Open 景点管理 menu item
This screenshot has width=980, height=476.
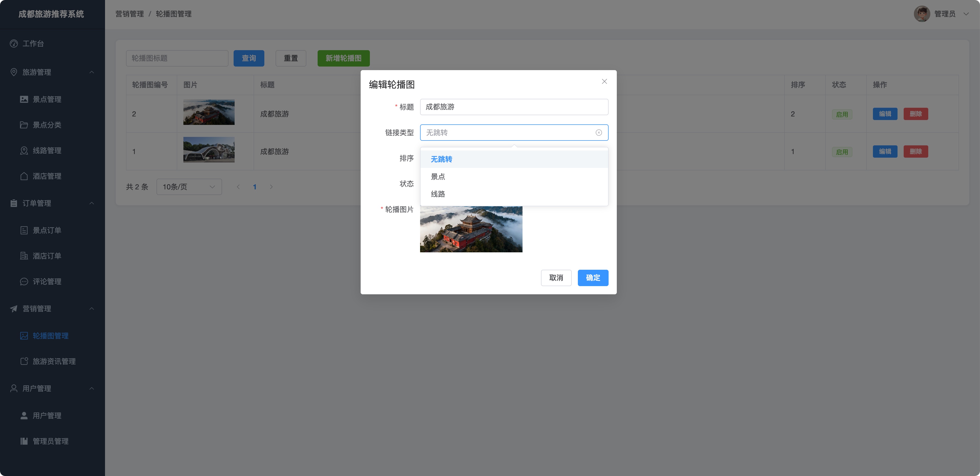tap(53, 99)
